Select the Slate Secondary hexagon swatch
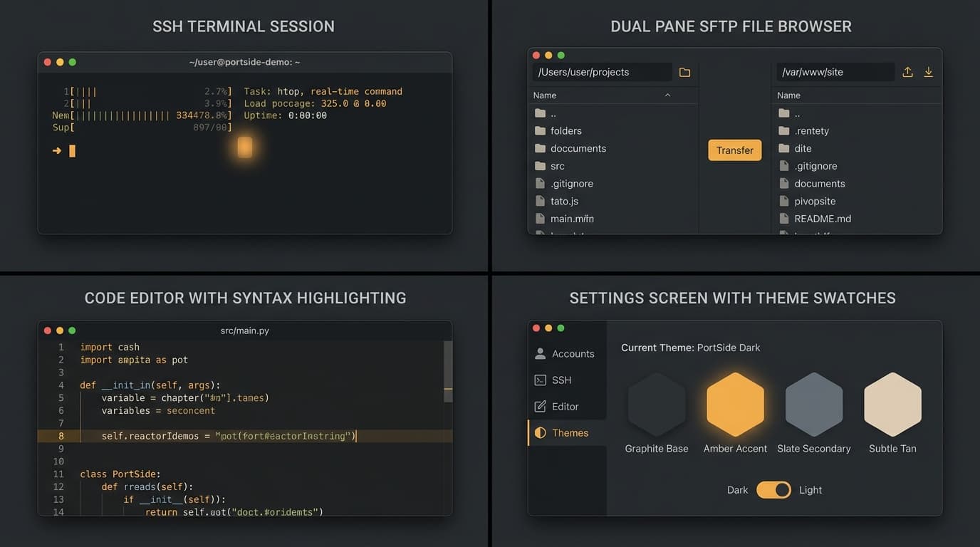 tap(814, 405)
